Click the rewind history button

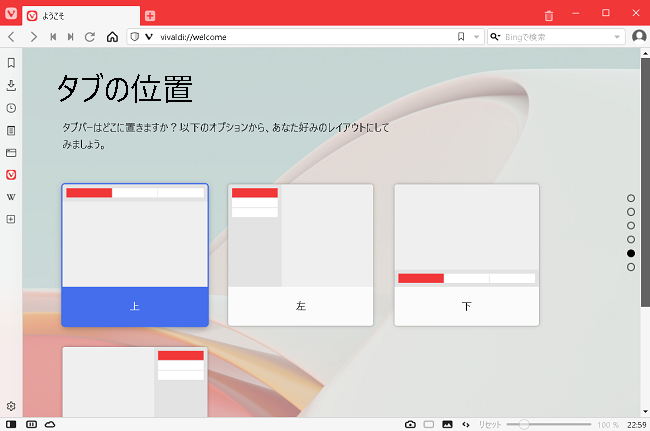[53, 37]
